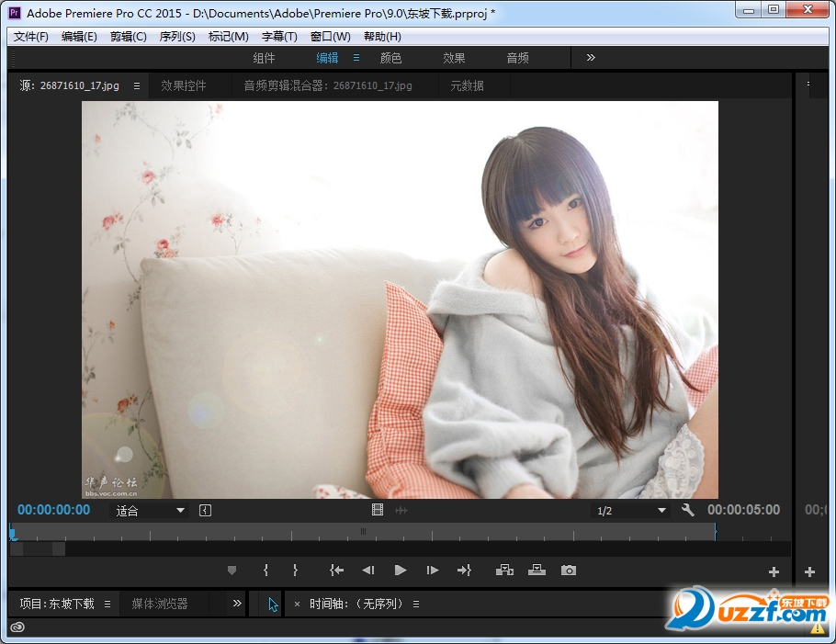Click the 00:00:05:00 duration timecode
836x644 pixels.
tap(744, 510)
